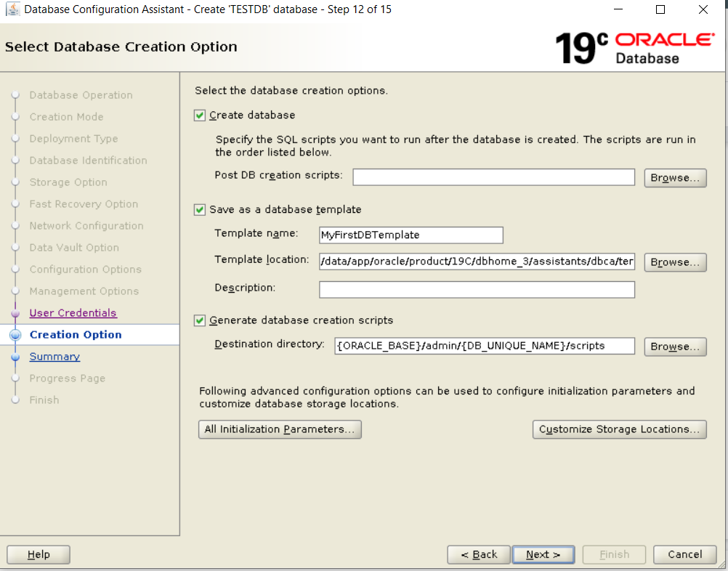Screen dimensions: 728x571
Task: Open All Initialization Parameters dialog
Action: pos(280,429)
